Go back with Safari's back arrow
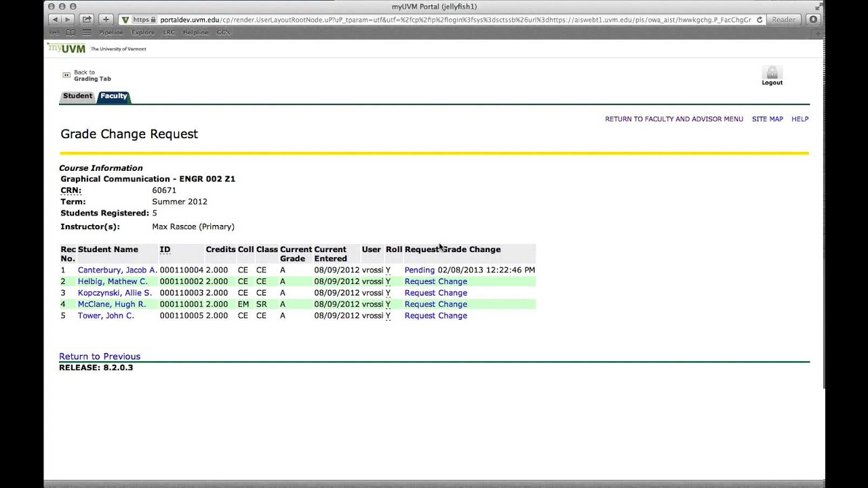This screenshot has width=868, height=488. coord(56,20)
